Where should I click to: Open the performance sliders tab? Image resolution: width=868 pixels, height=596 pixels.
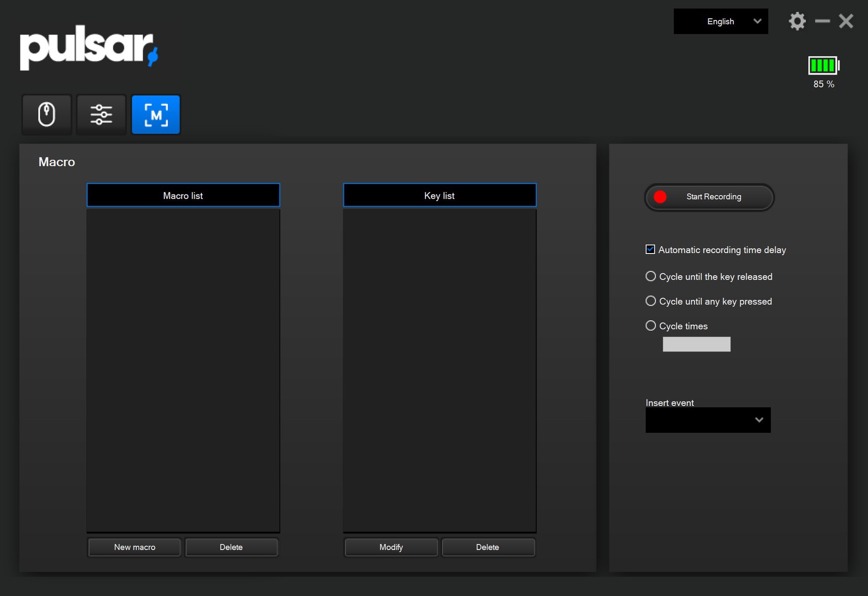101,115
